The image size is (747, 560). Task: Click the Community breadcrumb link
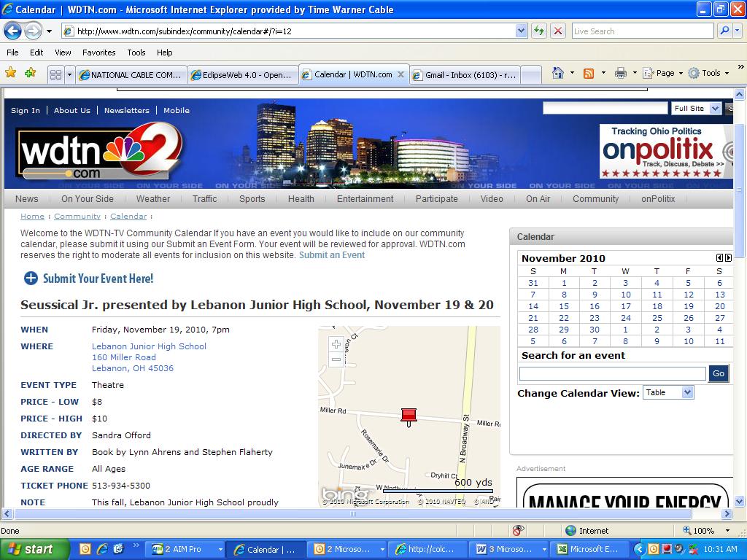point(77,216)
